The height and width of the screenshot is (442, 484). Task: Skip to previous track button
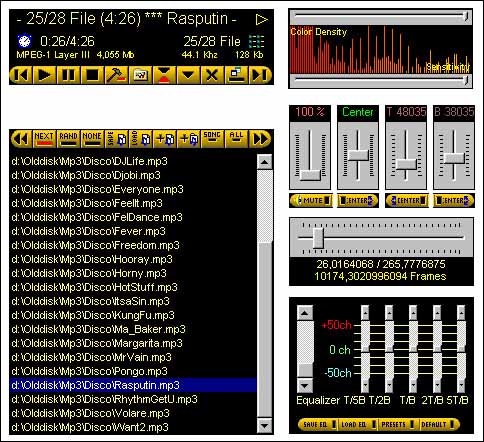pos(21,75)
